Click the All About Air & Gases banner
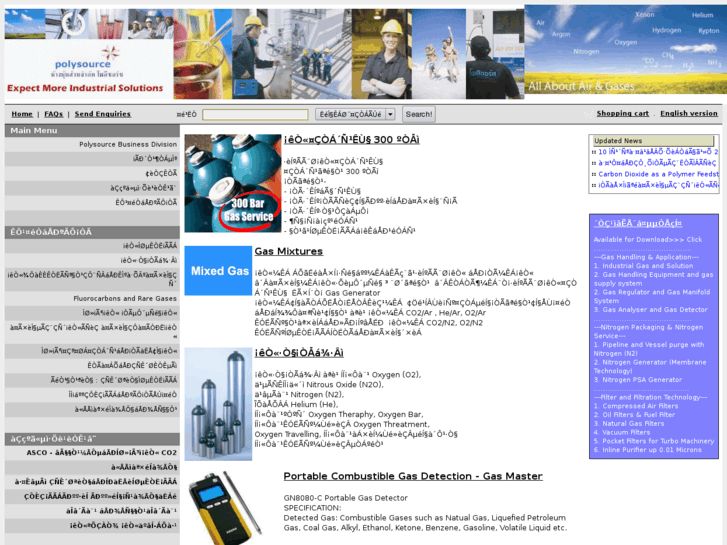 point(625,50)
